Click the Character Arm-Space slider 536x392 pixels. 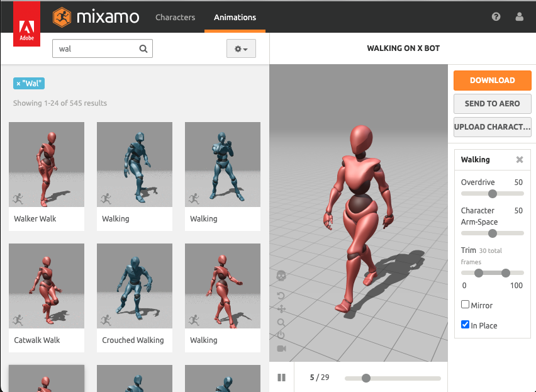tap(492, 233)
